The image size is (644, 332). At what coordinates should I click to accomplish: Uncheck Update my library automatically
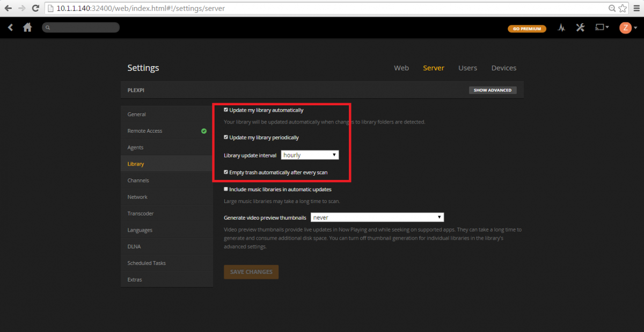pyautogui.click(x=226, y=110)
